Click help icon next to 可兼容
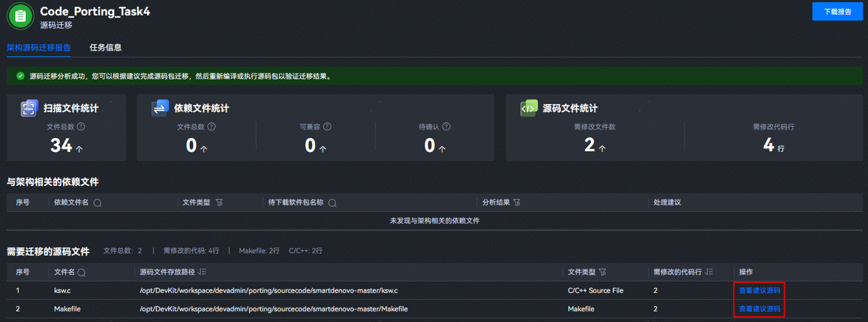The width and height of the screenshot is (868, 322). click(327, 127)
